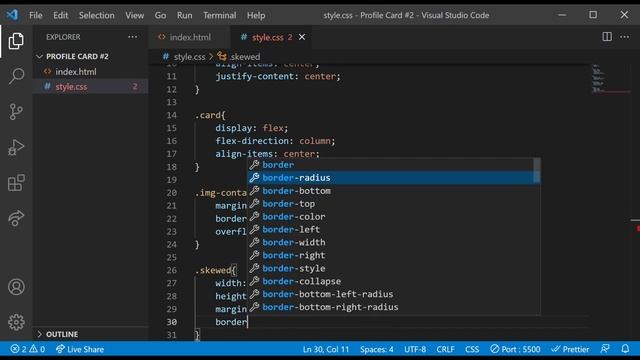640x360 pixels.
Task: Open the Selection menu
Action: 97,15
